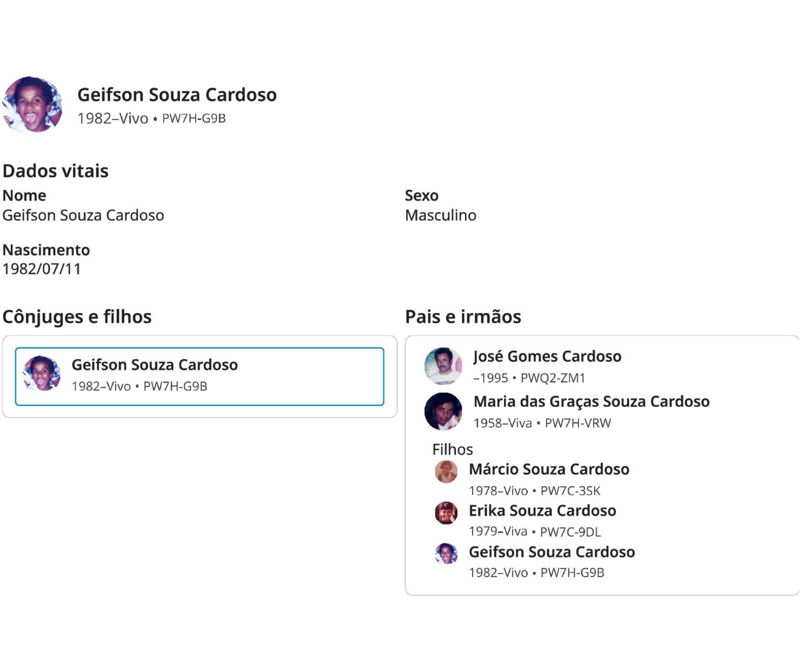Click ID PW7C-3SK under Márcio
The image size is (802, 672).
tap(570, 491)
